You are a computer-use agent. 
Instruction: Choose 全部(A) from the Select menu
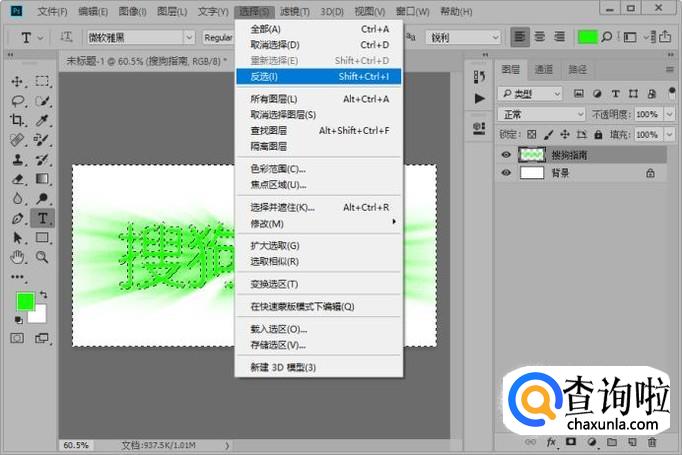318,29
